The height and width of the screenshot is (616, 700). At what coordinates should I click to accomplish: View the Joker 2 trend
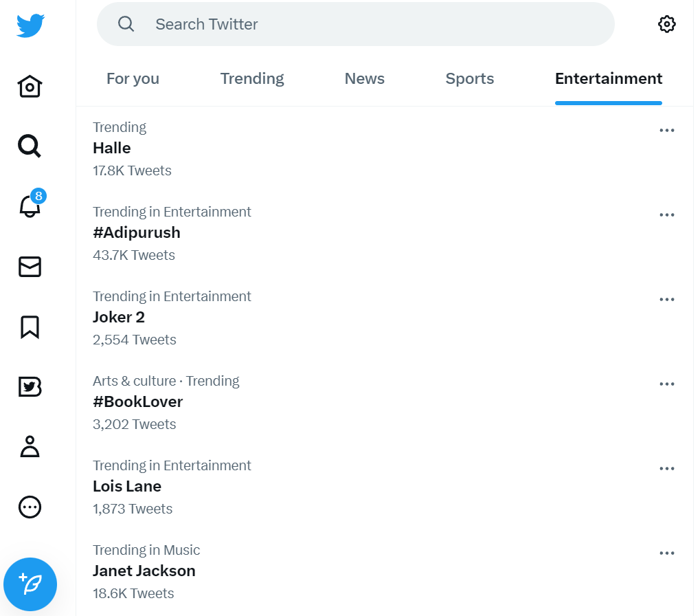point(118,317)
